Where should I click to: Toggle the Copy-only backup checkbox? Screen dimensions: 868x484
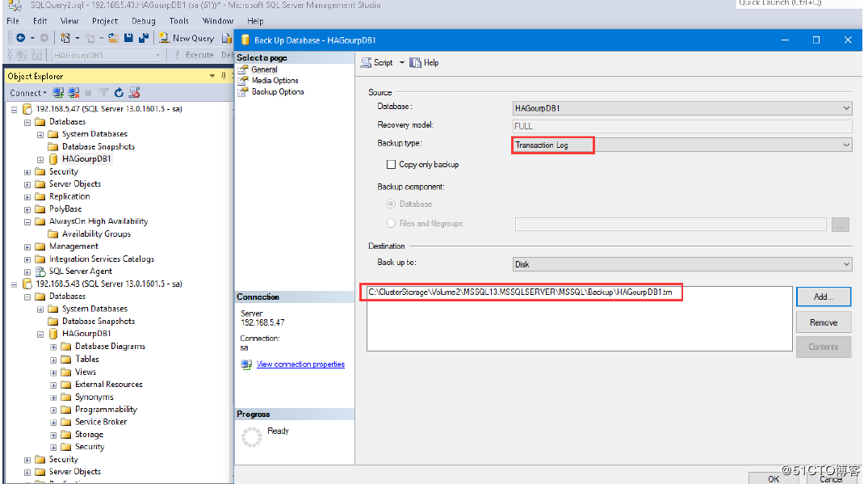tap(391, 165)
